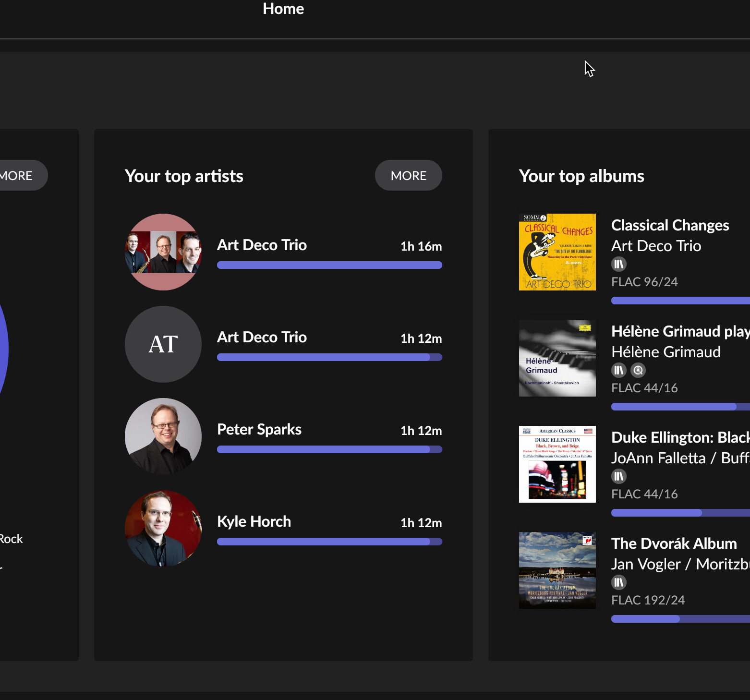Click the library icon under The Dvorák Album
The height and width of the screenshot is (700, 750).
coord(618,582)
